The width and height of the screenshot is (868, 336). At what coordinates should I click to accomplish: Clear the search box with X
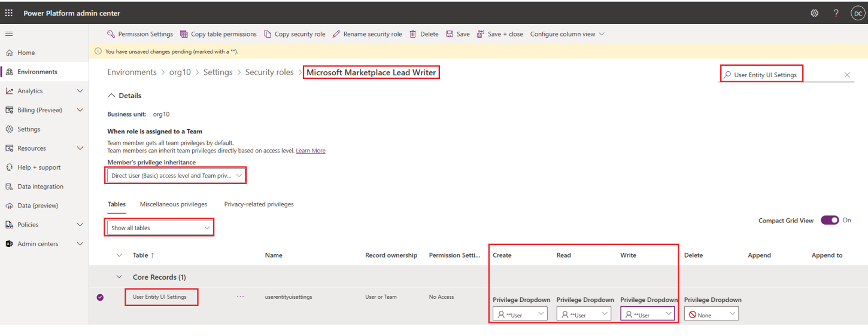(847, 75)
